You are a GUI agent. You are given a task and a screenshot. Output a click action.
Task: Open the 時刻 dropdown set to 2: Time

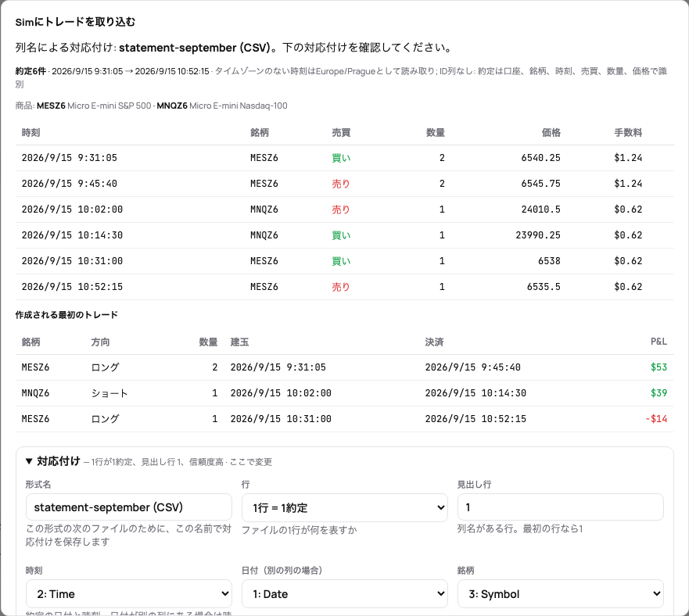click(x=129, y=593)
